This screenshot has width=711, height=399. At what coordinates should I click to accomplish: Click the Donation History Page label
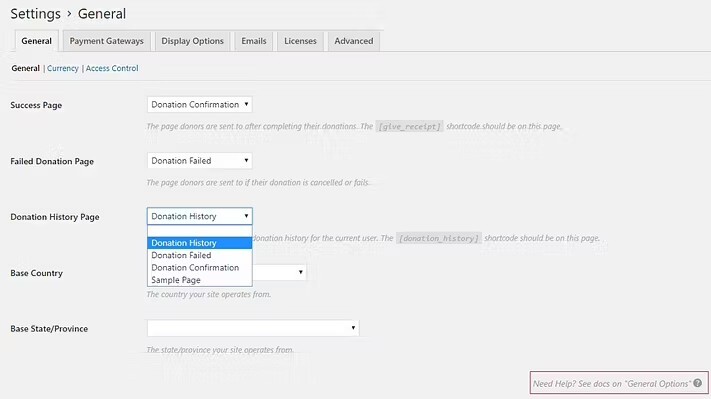coord(55,217)
